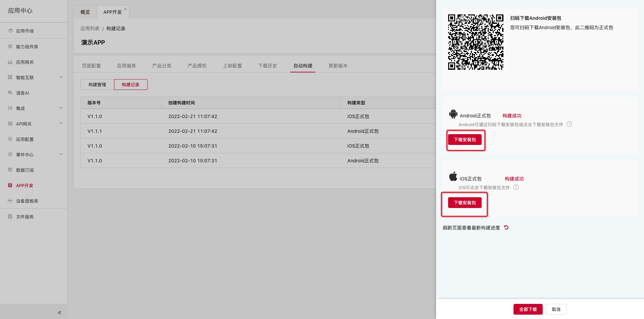Image resolution: width=644 pixels, height=319 pixels.
Task: Click help icon beside iOS package description
Action: (x=516, y=187)
